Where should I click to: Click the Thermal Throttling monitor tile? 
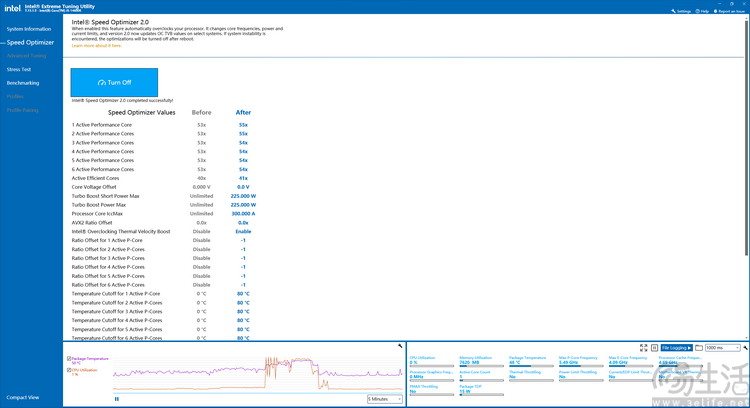[531, 376]
